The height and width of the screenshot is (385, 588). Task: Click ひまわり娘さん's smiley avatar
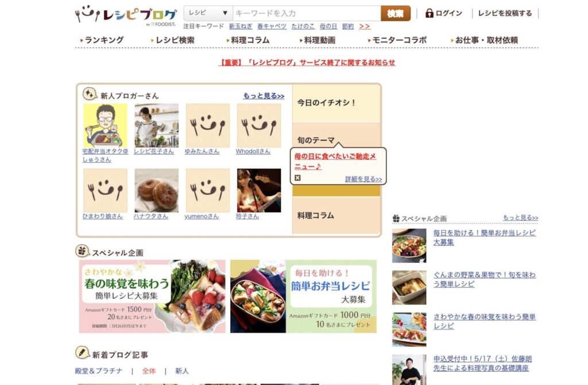click(x=106, y=190)
